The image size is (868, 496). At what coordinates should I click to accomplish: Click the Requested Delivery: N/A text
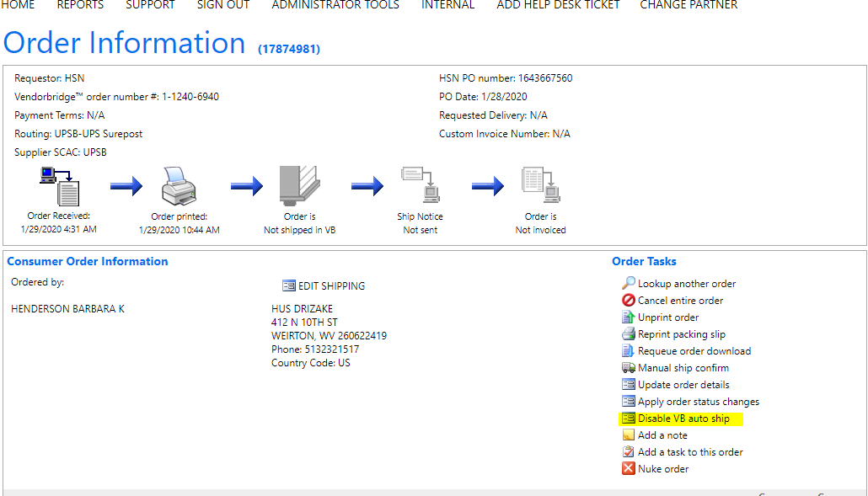tap(493, 115)
